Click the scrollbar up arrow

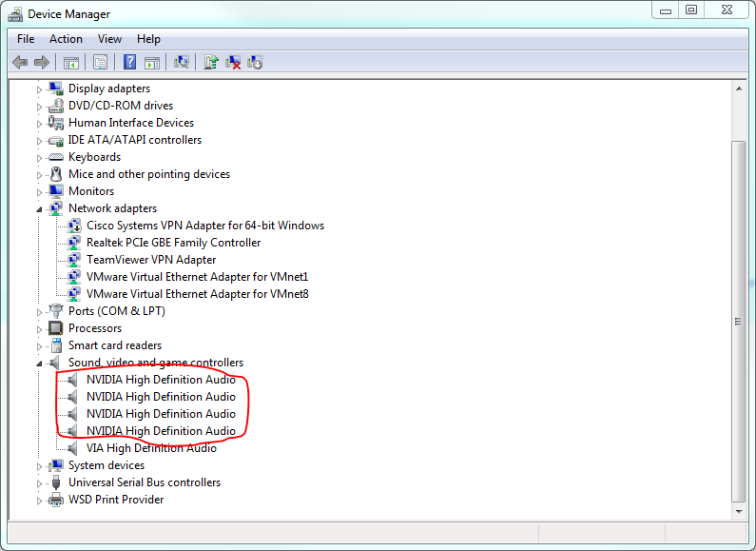point(739,89)
